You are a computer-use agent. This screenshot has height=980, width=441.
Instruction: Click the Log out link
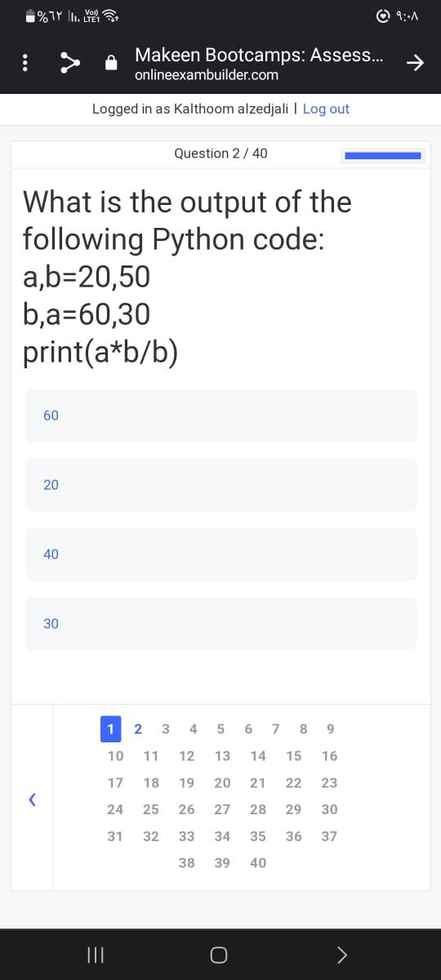326,109
